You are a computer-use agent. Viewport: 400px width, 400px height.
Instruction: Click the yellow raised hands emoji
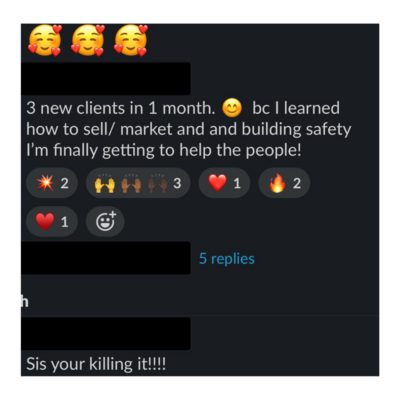click(105, 183)
